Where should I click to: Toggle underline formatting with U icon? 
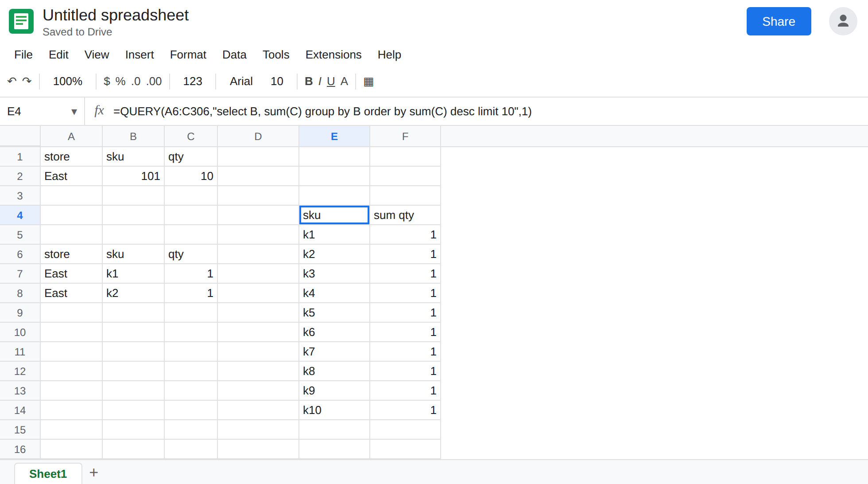point(331,82)
